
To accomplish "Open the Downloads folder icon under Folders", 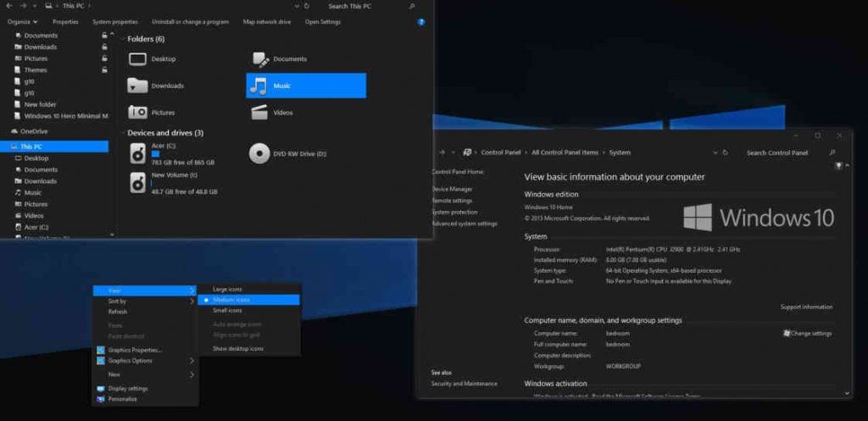I will [137, 86].
